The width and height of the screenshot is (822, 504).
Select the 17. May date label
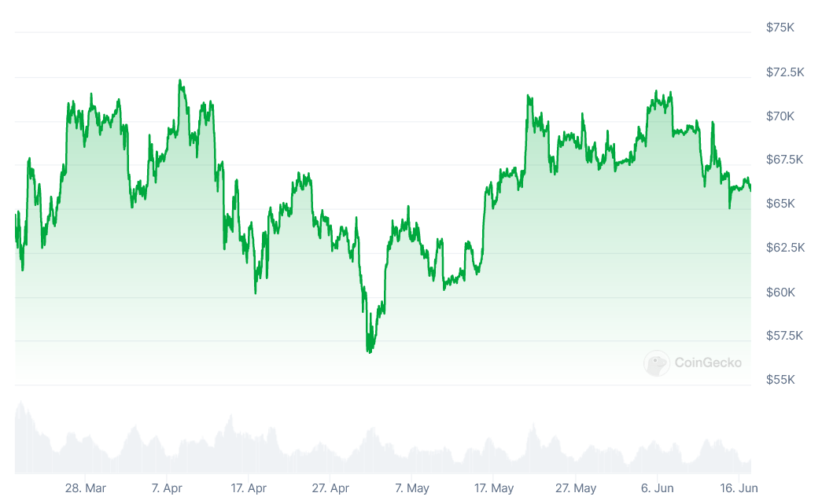click(x=493, y=488)
